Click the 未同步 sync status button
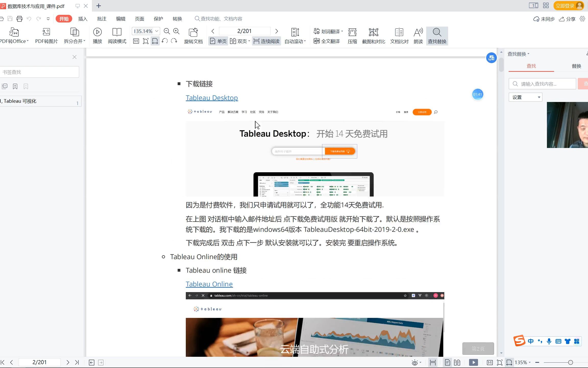588x368 pixels. [544, 19]
